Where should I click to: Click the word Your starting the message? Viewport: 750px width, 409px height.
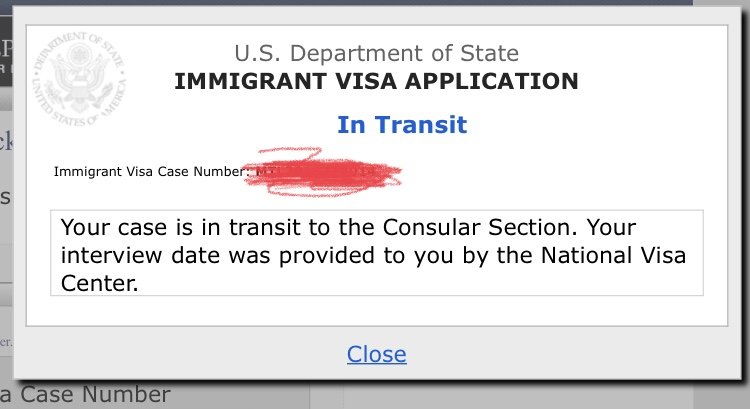(85, 224)
